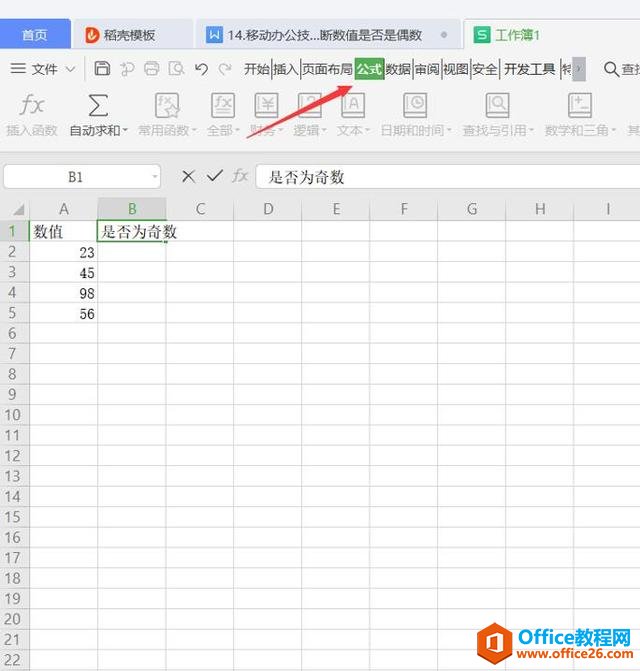Select column A header

click(x=64, y=209)
